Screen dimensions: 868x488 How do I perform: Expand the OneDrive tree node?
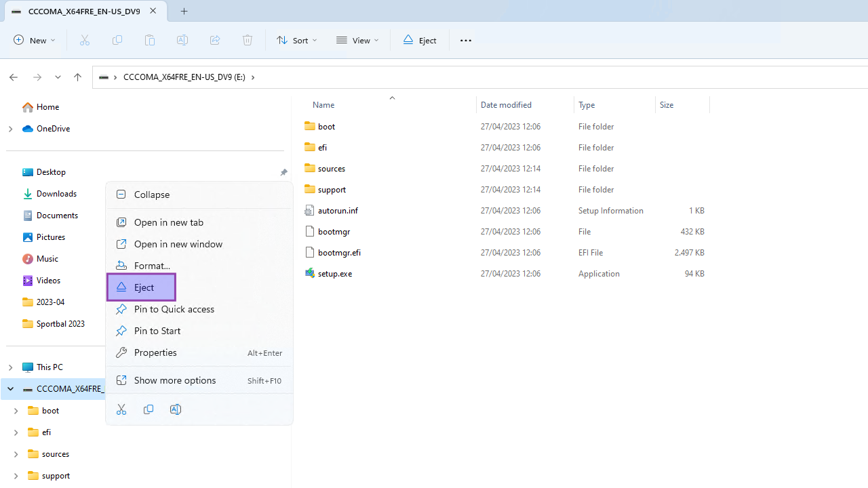(10, 129)
